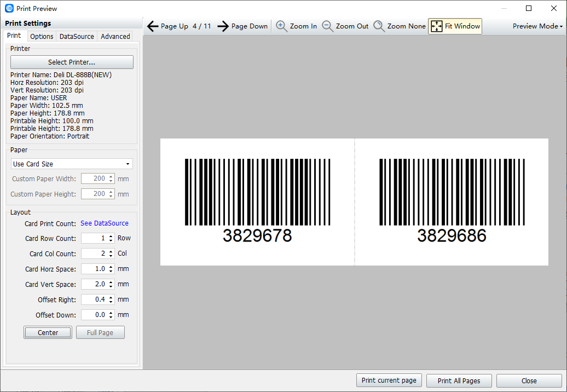Open the See DataSource link
This screenshot has height=392, width=567.
click(x=104, y=223)
